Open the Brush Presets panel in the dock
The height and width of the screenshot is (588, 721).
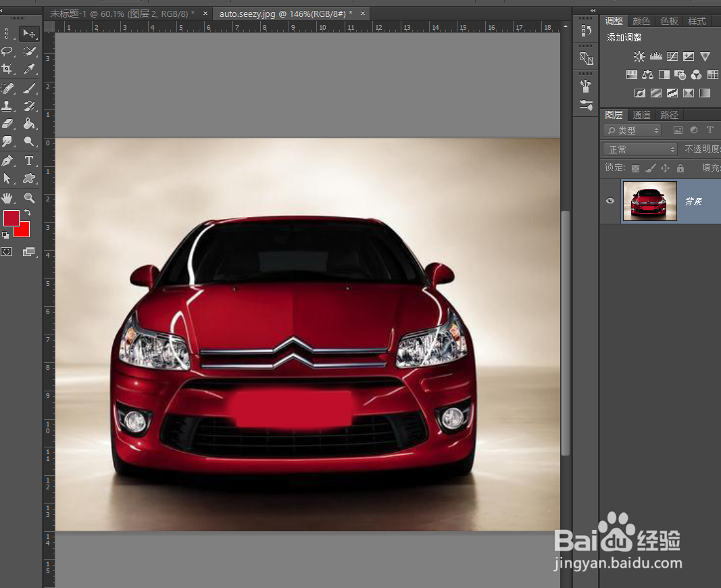click(586, 105)
